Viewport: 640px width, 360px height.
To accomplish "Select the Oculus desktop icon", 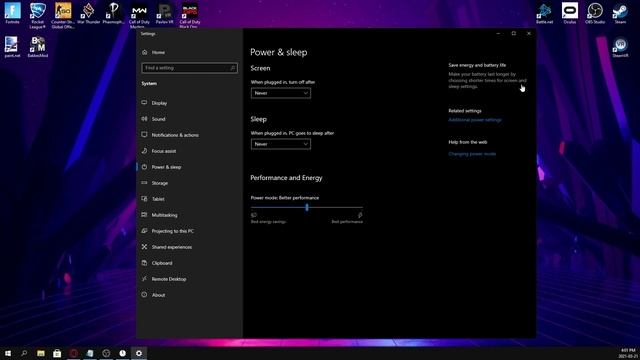I will tap(570, 13).
